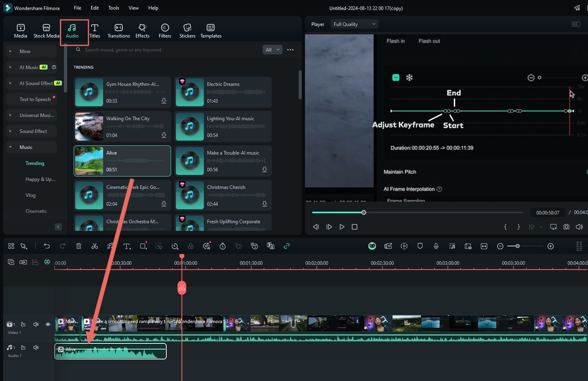Image resolution: width=588 pixels, height=381 pixels.
Task: Download Gym House Rhythm track
Action: click(x=164, y=101)
